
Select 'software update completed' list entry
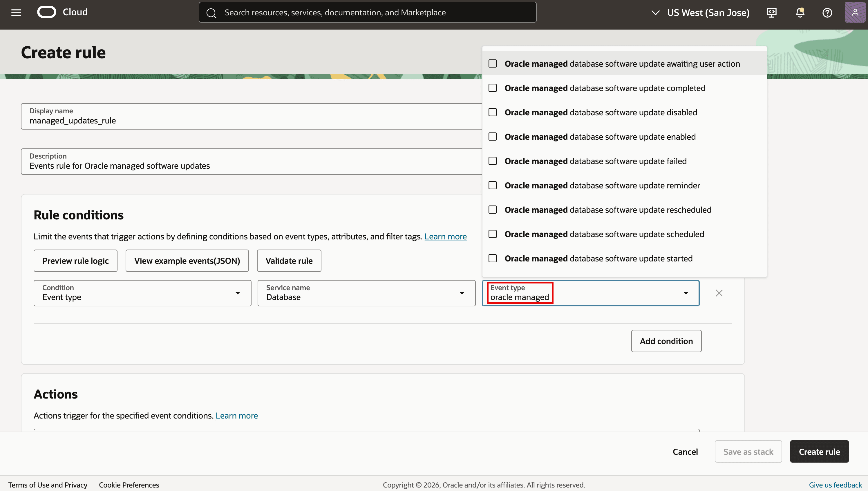point(624,88)
